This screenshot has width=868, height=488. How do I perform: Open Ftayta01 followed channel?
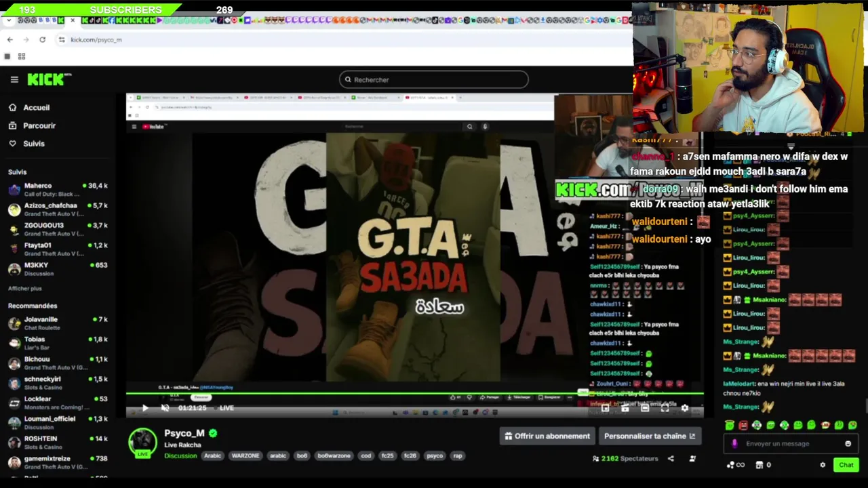click(x=58, y=249)
